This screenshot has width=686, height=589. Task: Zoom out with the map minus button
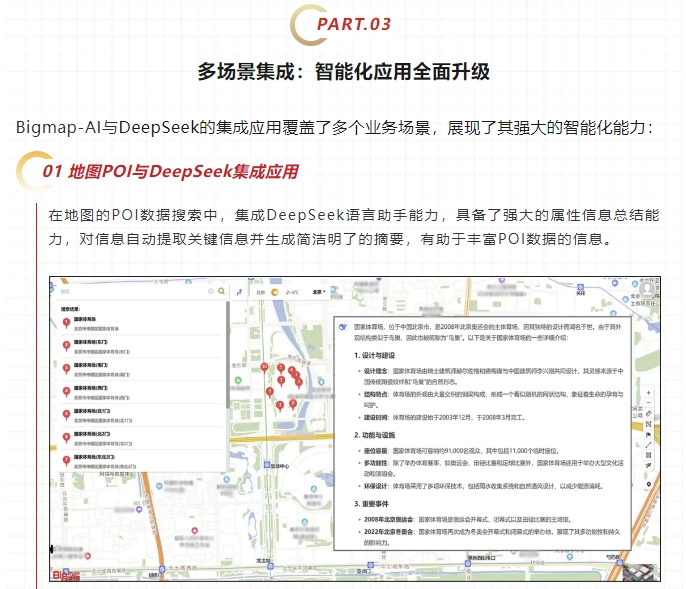(x=648, y=403)
